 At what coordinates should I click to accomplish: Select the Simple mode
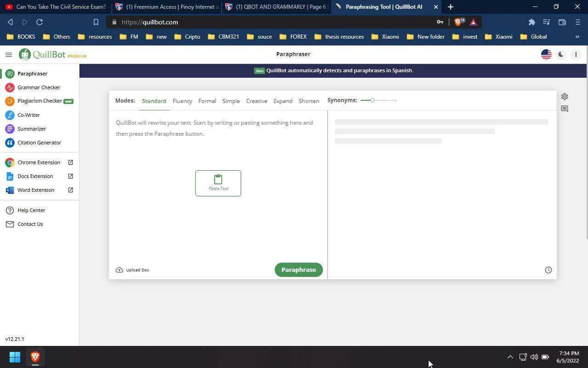coord(231,101)
